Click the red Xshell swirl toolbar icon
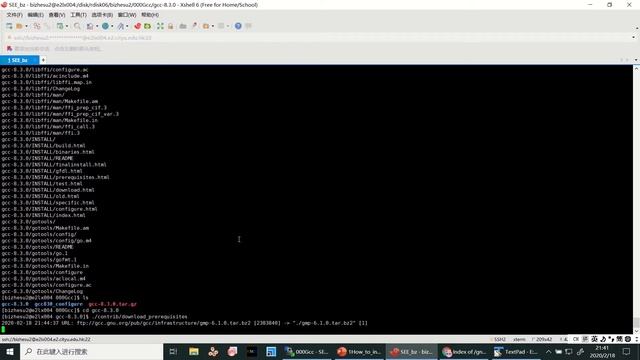640x360 pixels. point(138,26)
